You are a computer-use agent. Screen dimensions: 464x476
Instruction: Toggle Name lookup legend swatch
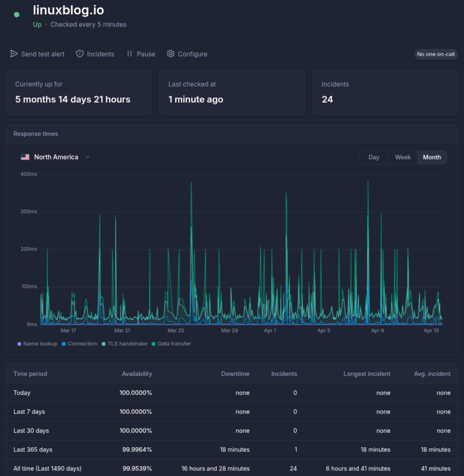[19, 344]
